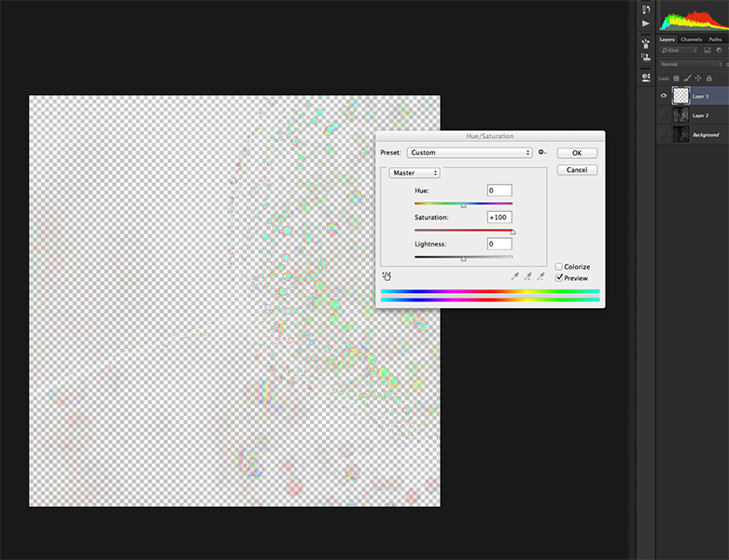The height and width of the screenshot is (560, 729).
Task: Uncheck the Preview checkbox
Action: [559, 278]
